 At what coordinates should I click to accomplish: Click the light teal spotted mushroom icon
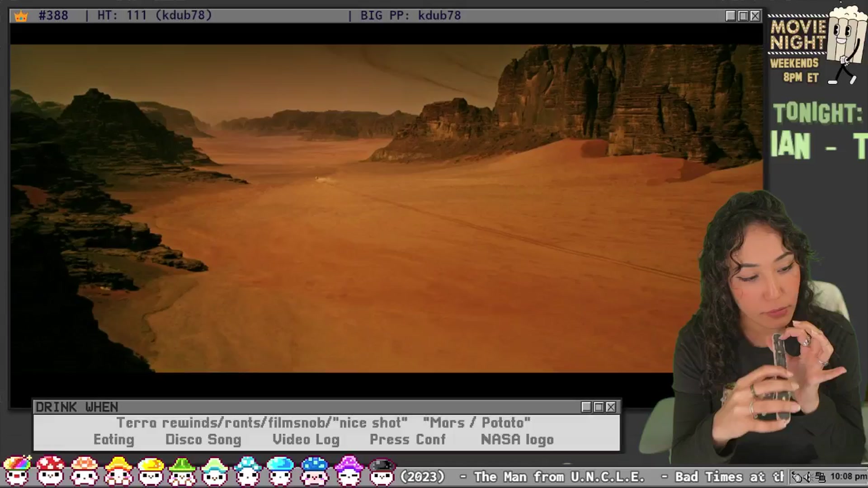247,470
